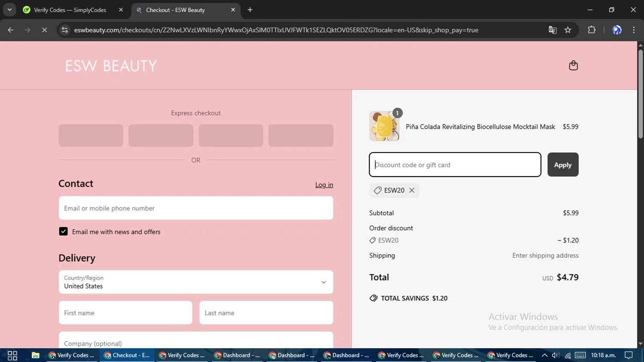Screen dimensions: 644x362
Task: Close the Checkout - ESW Beauty tab
Action: click(233, 10)
